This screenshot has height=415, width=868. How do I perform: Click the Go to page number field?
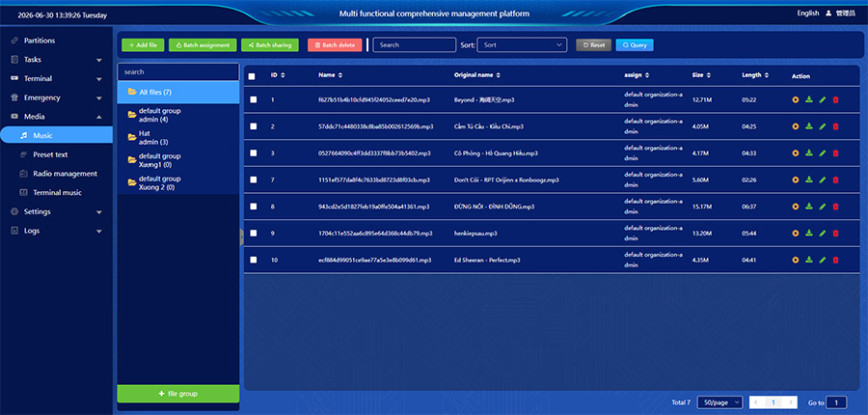[836, 402]
